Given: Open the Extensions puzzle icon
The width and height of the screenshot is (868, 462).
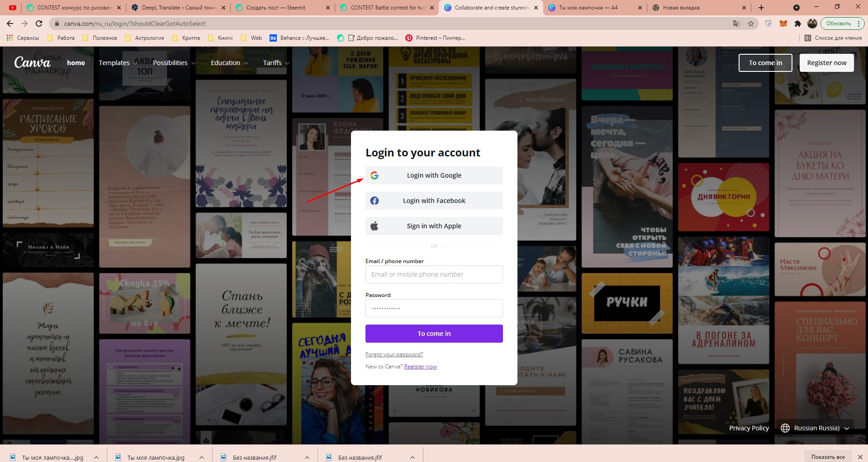Looking at the screenshot, I should 798,24.
